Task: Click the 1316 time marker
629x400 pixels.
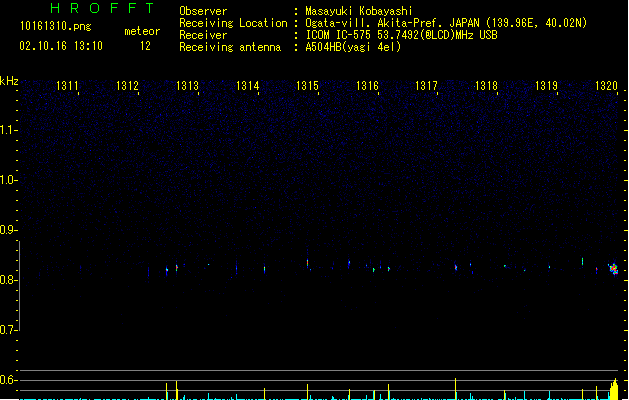Action: (x=367, y=85)
